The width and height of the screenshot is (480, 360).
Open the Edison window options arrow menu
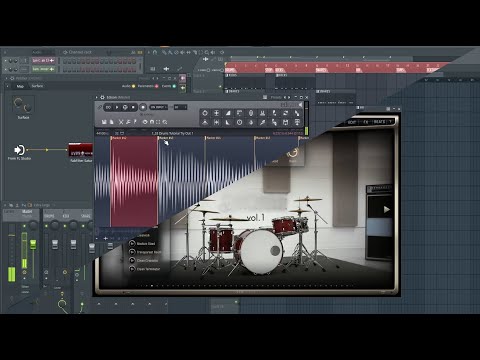(x=97, y=97)
